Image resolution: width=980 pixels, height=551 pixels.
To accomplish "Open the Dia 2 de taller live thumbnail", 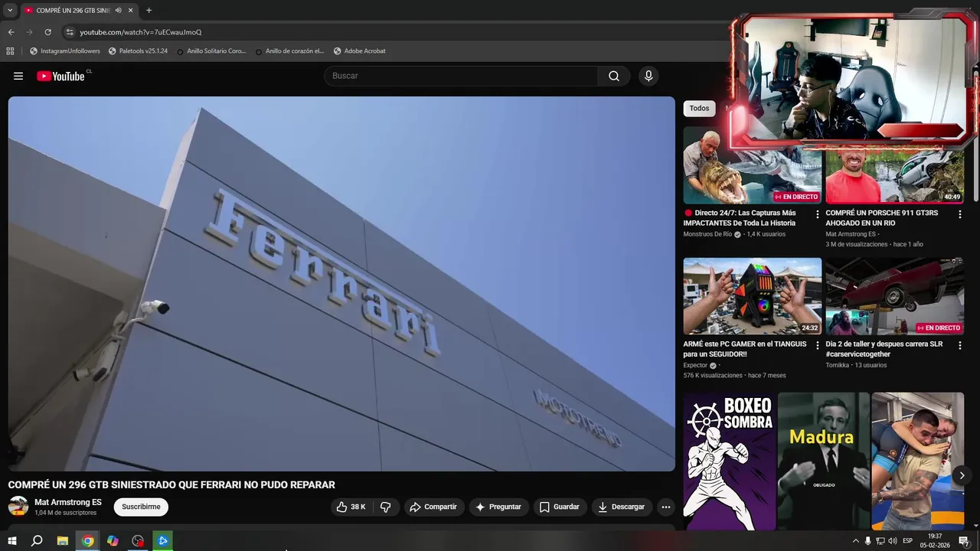I will tap(894, 296).
